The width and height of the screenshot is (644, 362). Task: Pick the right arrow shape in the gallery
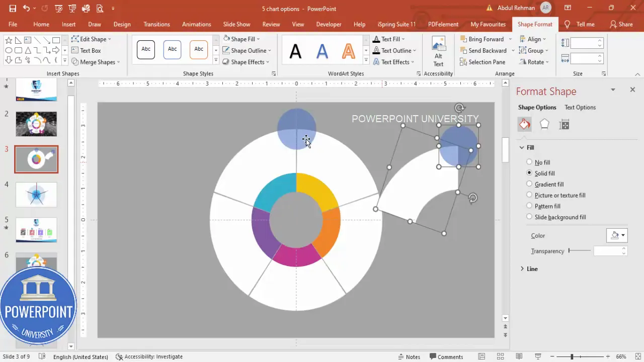[x=56, y=50]
